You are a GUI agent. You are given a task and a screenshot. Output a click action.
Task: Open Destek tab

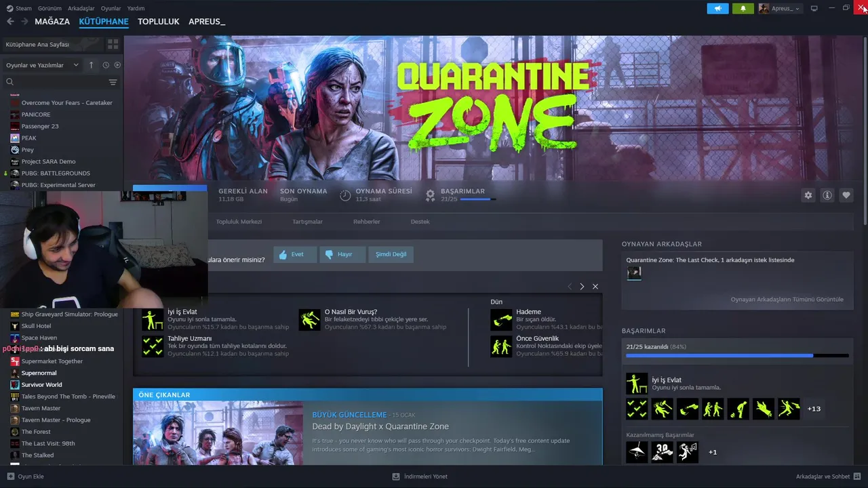point(420,222)
